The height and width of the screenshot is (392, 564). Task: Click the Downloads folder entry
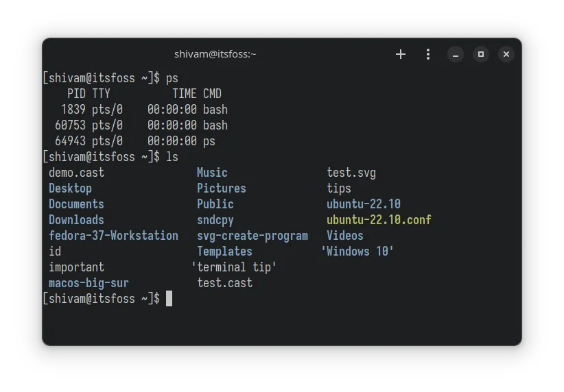(76, 220)
